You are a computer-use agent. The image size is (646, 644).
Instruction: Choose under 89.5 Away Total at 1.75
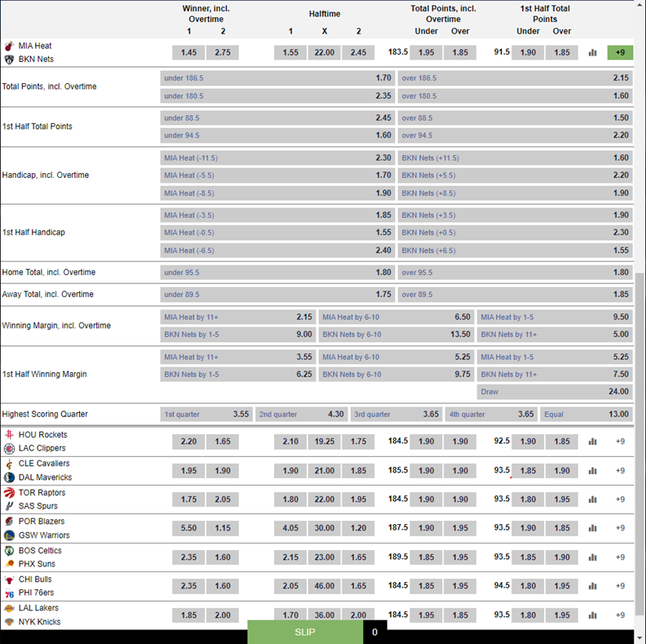(x=277, y=295)
